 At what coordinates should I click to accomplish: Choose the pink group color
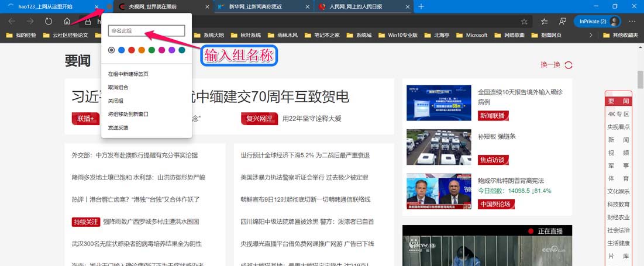(x=162, y=50)
